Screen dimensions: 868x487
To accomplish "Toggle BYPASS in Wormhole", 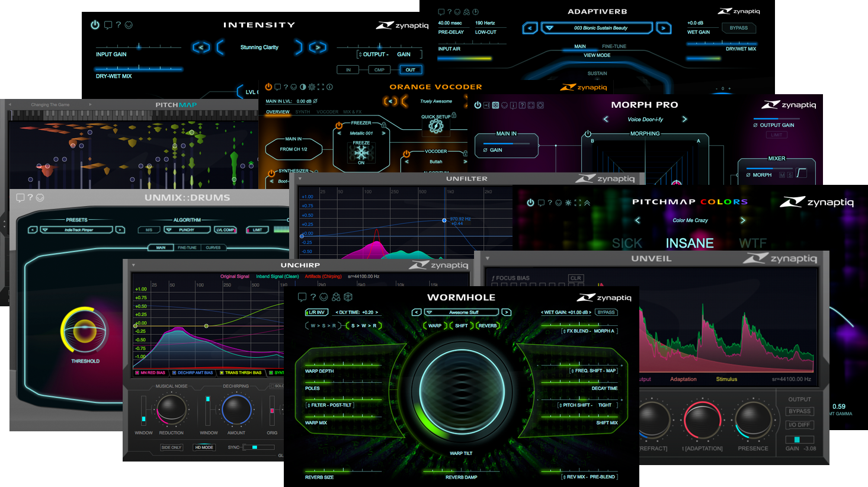I will coord(606,312).
